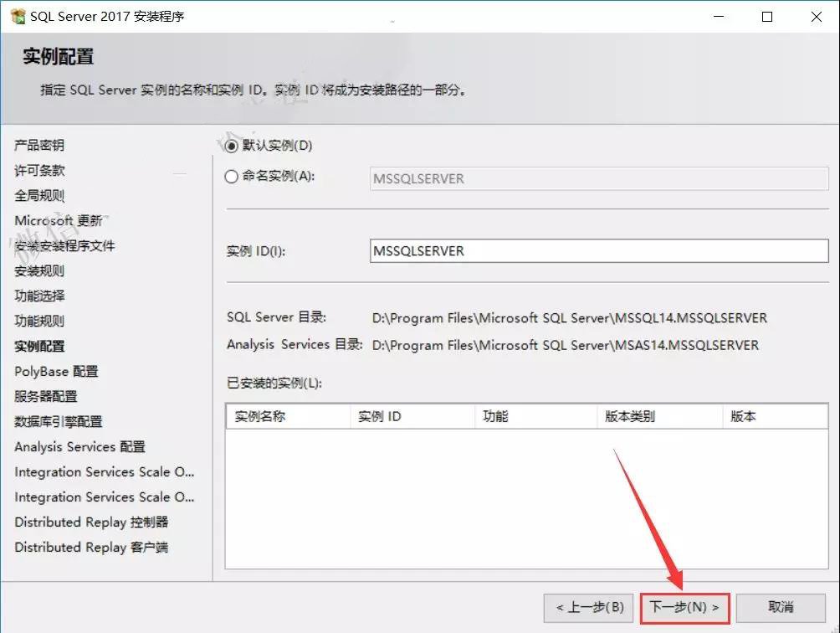The image size is (840, 633).
Task: Close the SQL Server 2017 installer window
Action: pyautogui.click(x=817, y=17)
